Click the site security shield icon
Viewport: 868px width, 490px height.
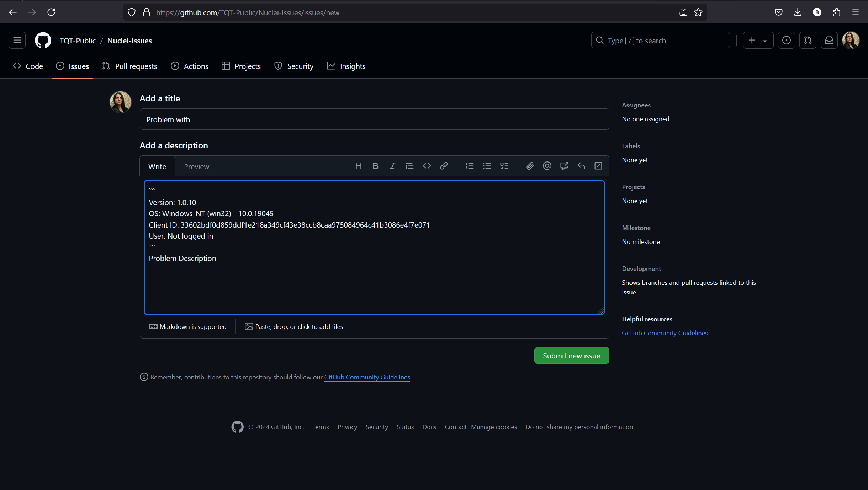132,12
